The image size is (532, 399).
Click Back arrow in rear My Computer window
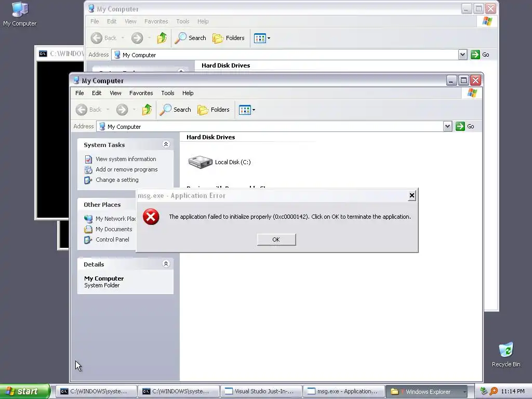(x=96, y=38)
